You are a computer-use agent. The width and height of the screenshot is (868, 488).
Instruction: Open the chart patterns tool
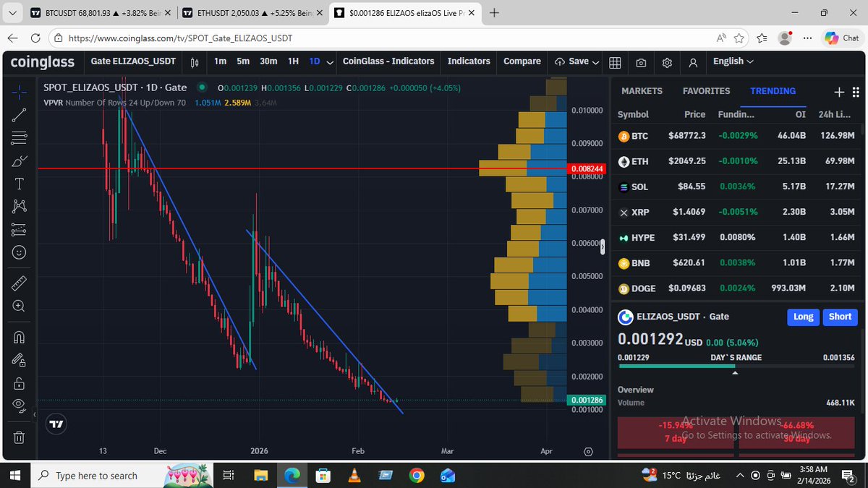20,206
